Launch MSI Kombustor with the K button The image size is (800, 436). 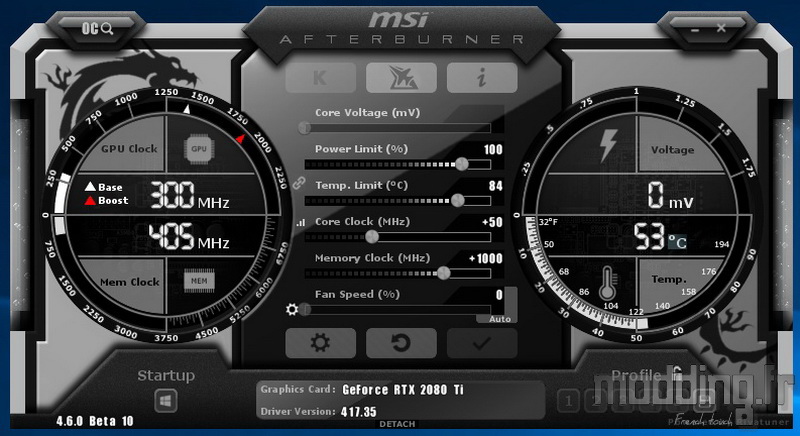(x=320, y=78)
